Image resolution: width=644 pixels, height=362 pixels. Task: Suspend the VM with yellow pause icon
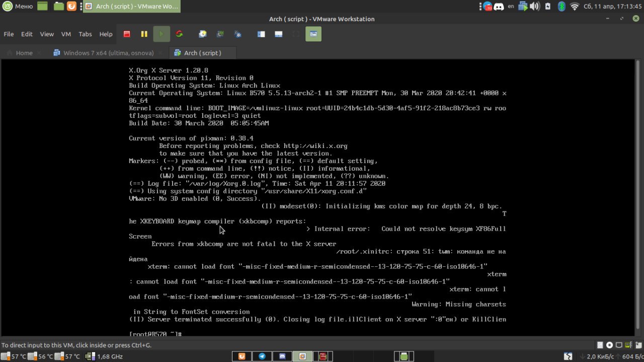point(144,34)
